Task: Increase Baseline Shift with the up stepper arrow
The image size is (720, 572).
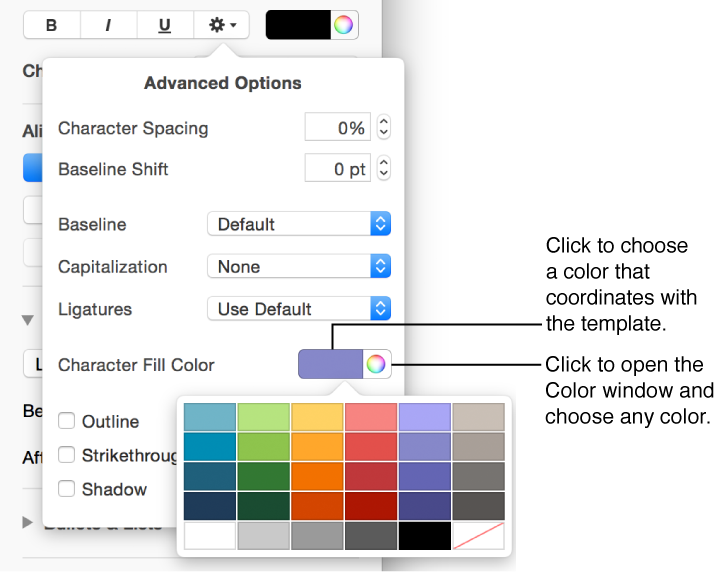Action: [x=384, y=162]
